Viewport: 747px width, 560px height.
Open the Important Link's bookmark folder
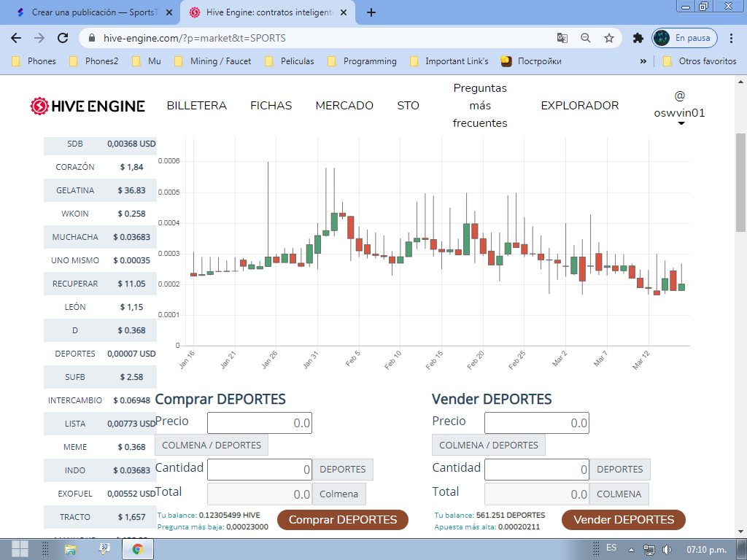click(x=449, y=61)
